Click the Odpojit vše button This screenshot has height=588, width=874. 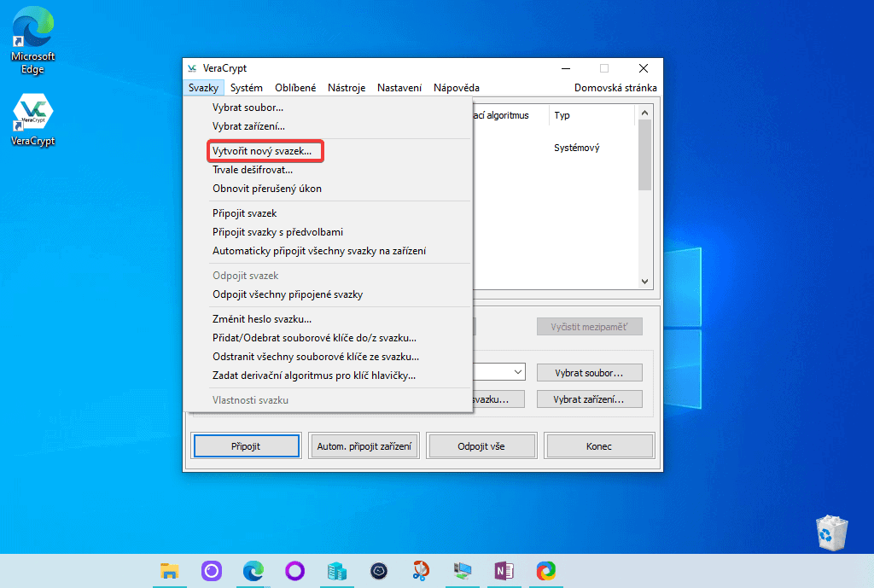481,446
